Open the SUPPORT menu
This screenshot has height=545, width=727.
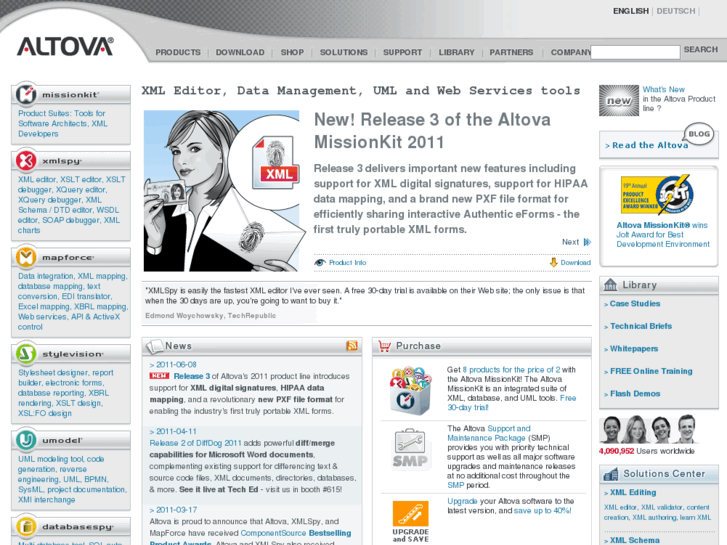[x=402, y=52]
